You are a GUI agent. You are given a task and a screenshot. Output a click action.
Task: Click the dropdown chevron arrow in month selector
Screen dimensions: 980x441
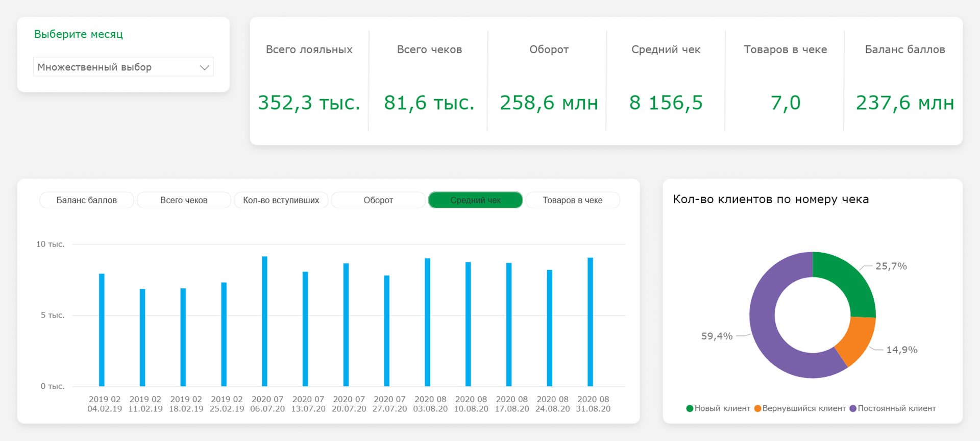point(205,67)
